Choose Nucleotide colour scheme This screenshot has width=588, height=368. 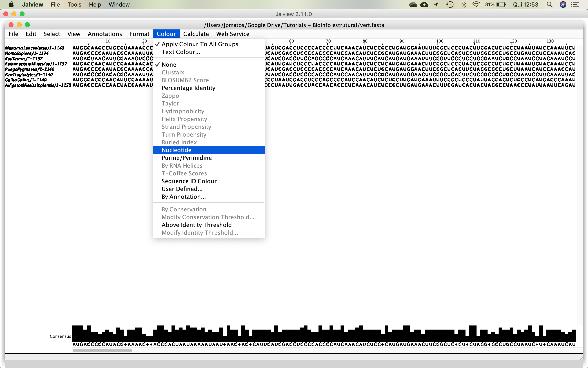click(209, 150)
